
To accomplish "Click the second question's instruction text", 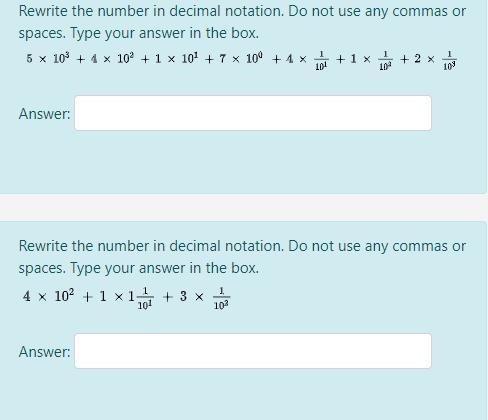I will point(242,257).
